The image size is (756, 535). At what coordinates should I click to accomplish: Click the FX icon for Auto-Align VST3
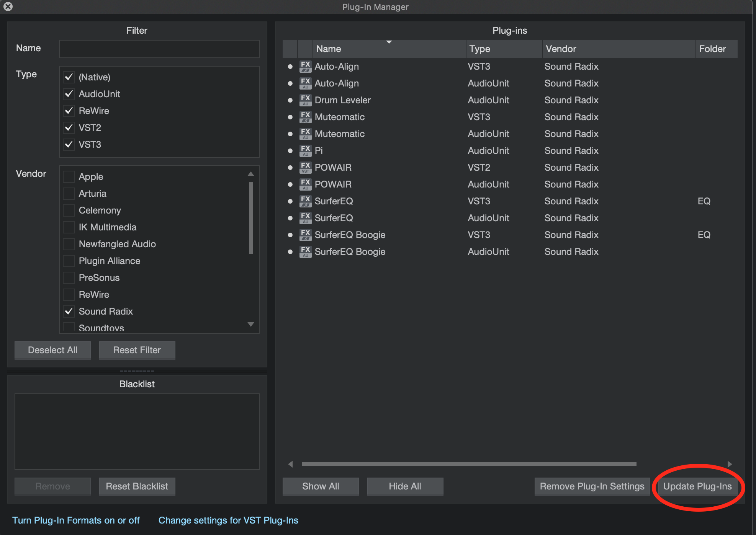click(305, 67)
